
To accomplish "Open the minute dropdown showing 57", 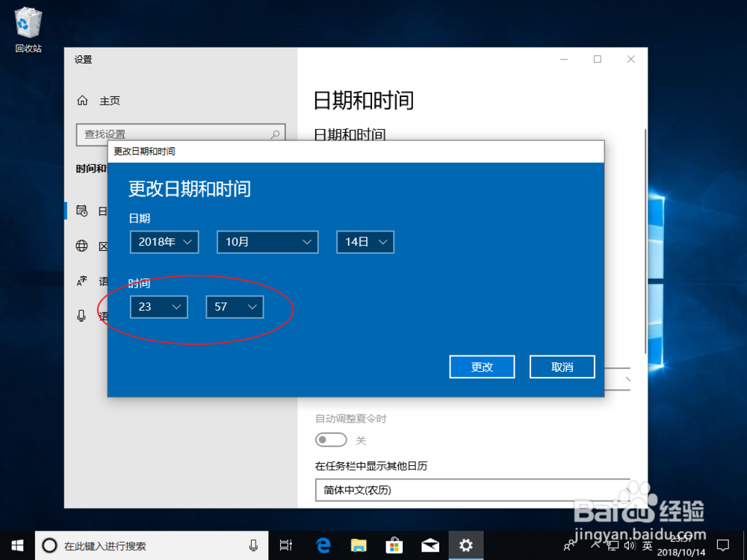I will click(x=235, y=307).
